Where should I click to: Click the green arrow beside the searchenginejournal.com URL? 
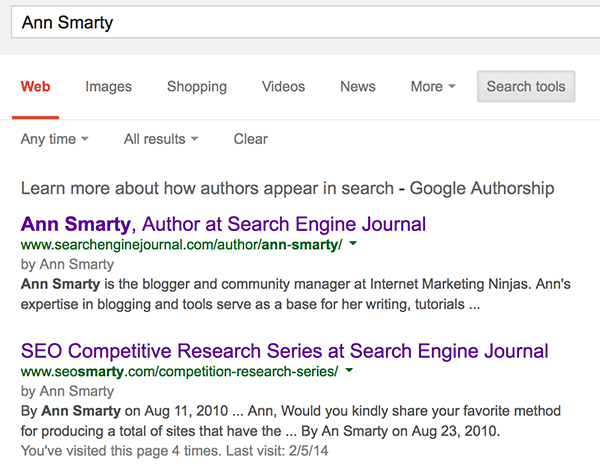click(x=353, y=245)
